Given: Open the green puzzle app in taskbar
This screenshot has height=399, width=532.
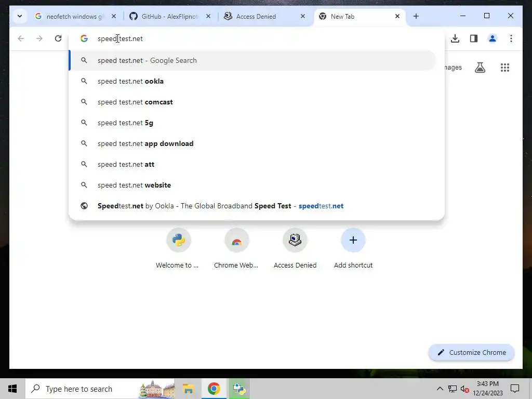Looking at the screenshot, I should (x=239, y=389).
